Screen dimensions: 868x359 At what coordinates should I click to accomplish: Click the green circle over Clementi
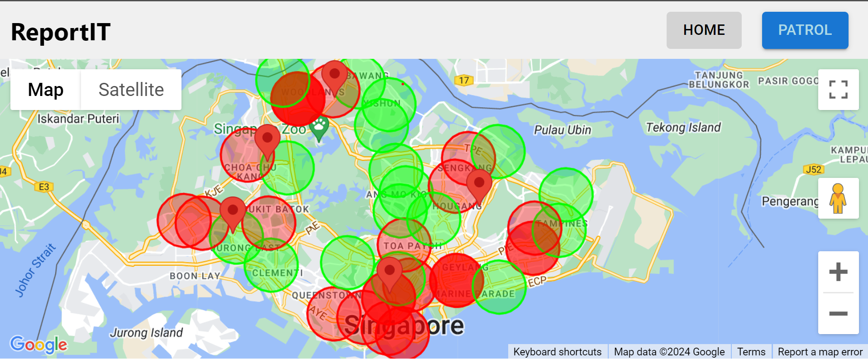(x=272, y=265)
